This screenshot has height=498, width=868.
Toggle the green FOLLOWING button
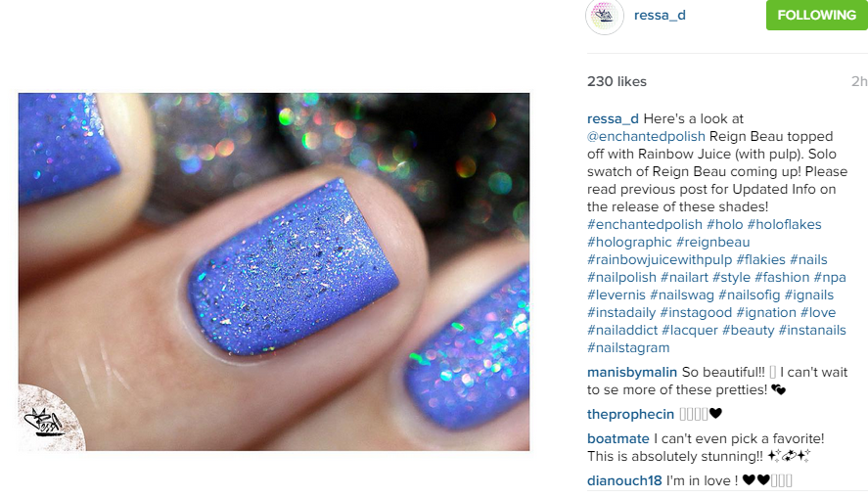pos(816,15)
